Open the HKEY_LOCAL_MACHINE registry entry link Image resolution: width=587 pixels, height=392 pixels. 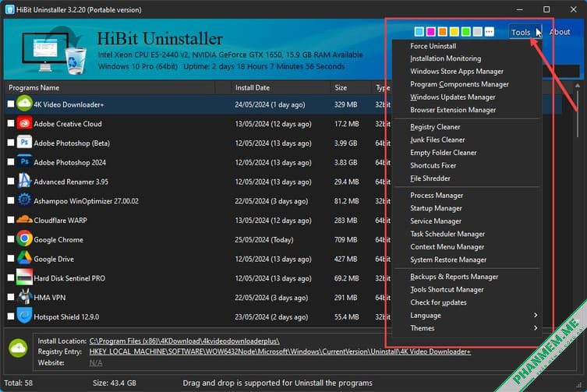click(280, 351)
